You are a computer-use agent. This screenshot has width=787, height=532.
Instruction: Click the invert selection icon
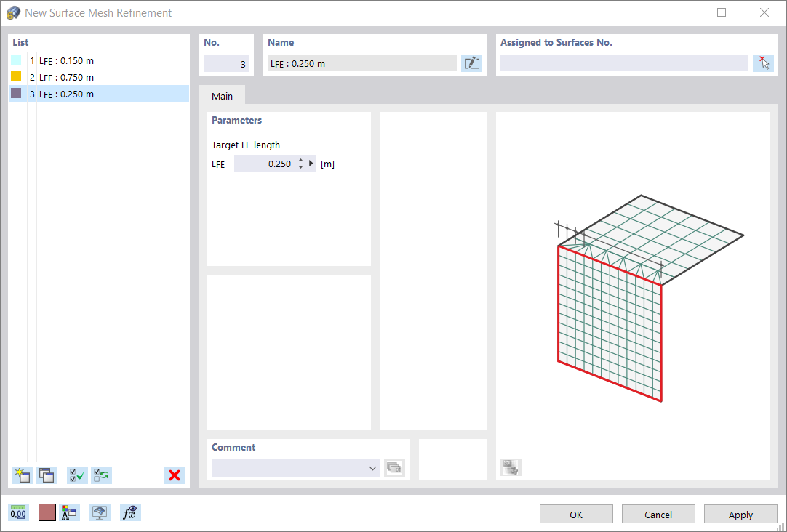click(101, 475)
